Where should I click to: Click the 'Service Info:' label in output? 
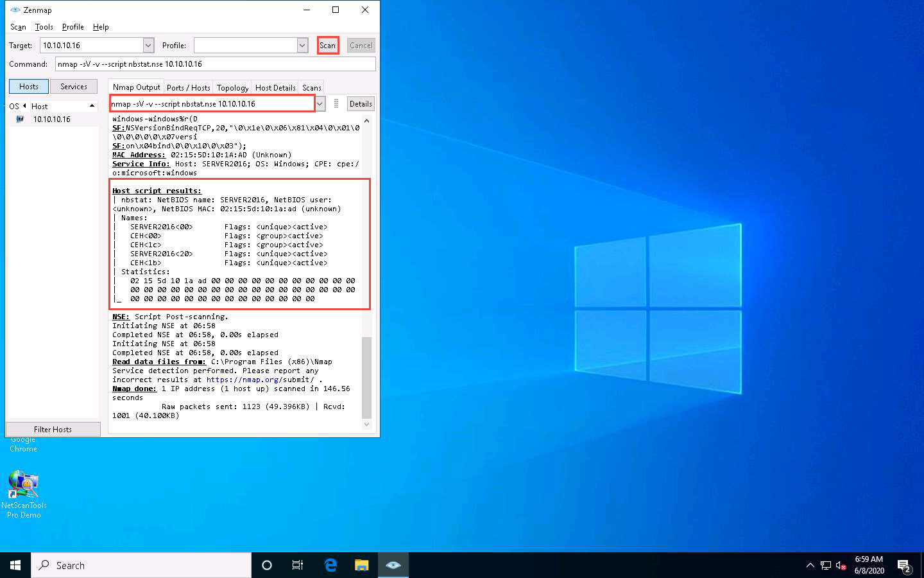(141, 164)
